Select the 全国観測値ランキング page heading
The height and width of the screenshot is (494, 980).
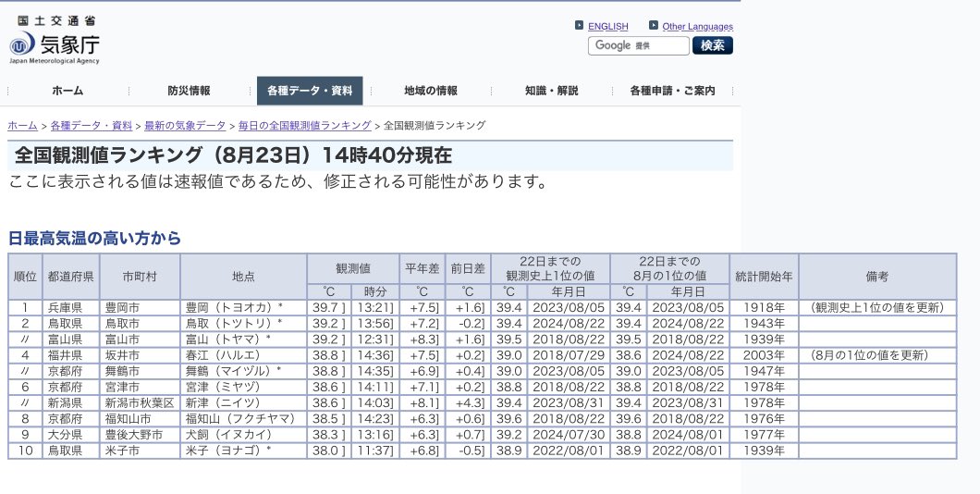pos(232,155)
